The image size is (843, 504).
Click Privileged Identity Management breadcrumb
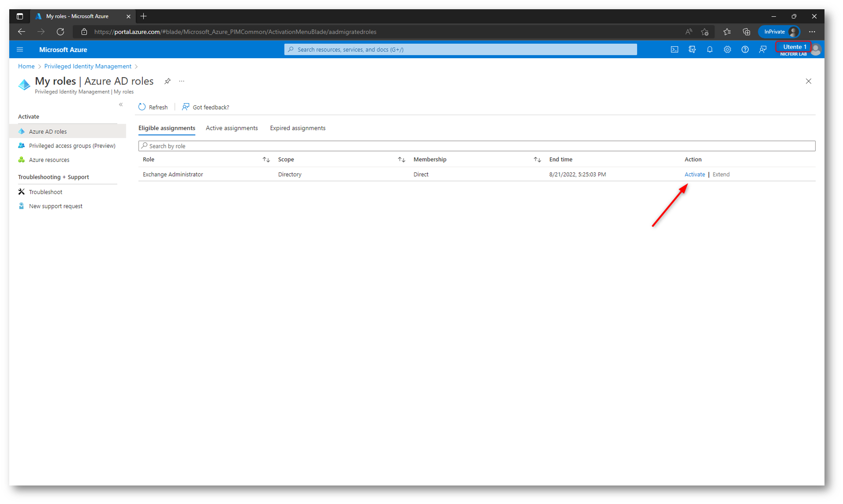(x=88, y=66)
